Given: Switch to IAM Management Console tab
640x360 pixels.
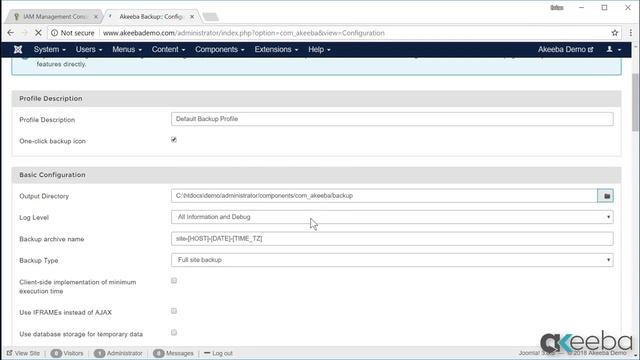Looking at the screenshot, I should point(54,17).
